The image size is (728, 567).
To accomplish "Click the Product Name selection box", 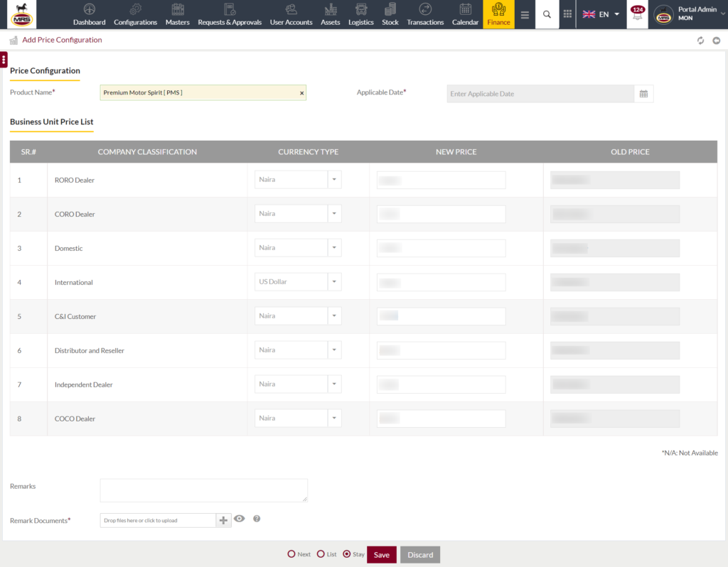I will 203,93.
